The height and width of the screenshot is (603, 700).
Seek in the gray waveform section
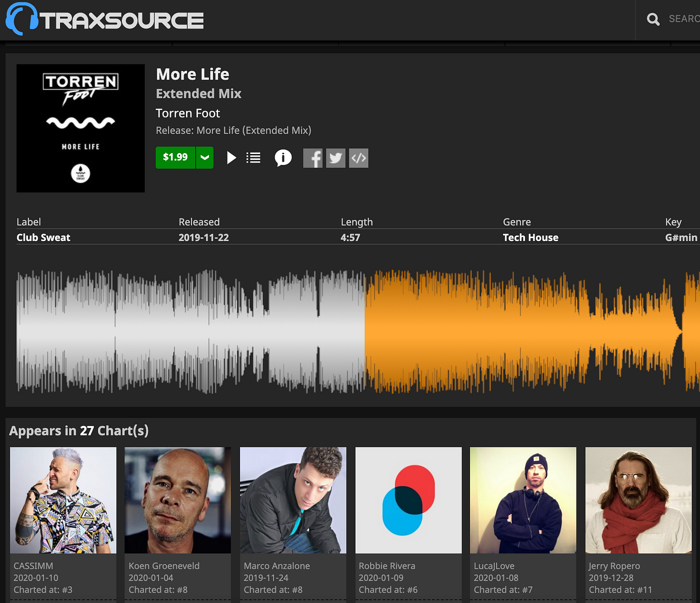(x=190, y=331)
